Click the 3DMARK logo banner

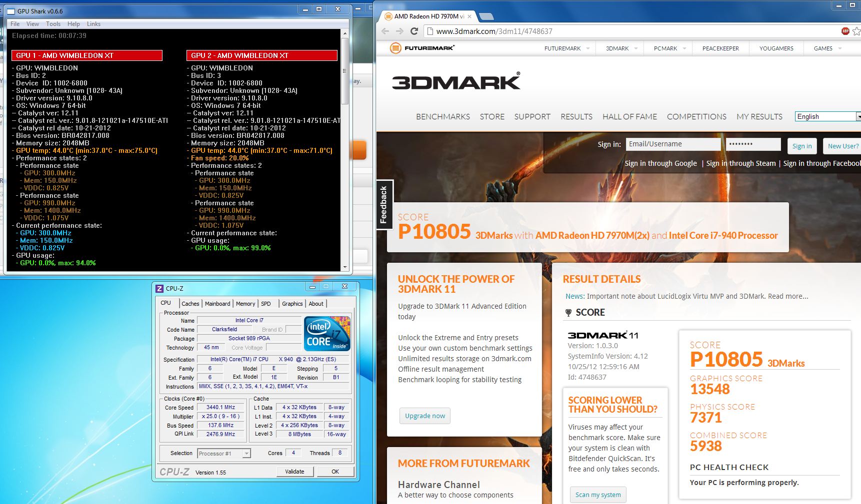point(456,81)
